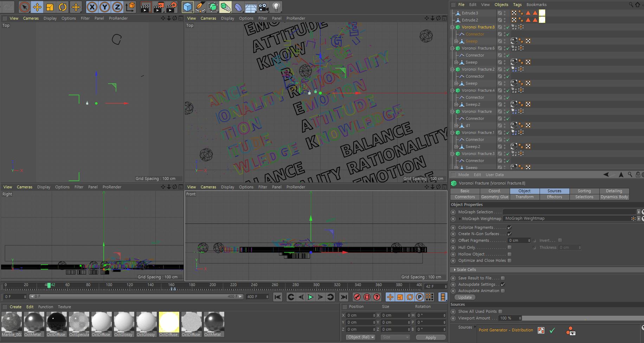The height and width of the screenshot is (343, 644).
Task: Toggle Autoupdate Settings checkbox
Action: pos(503,284)
